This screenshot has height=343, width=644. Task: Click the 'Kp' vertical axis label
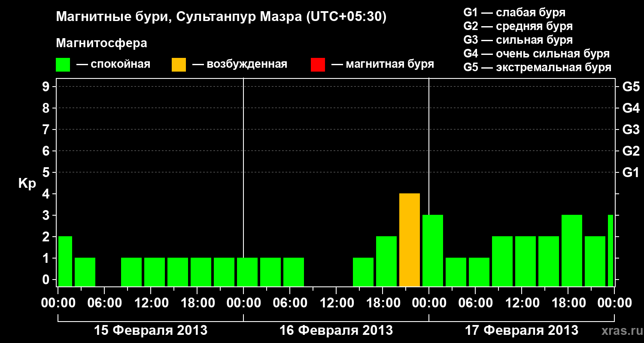pyautogui.click(x=27, y=184)
